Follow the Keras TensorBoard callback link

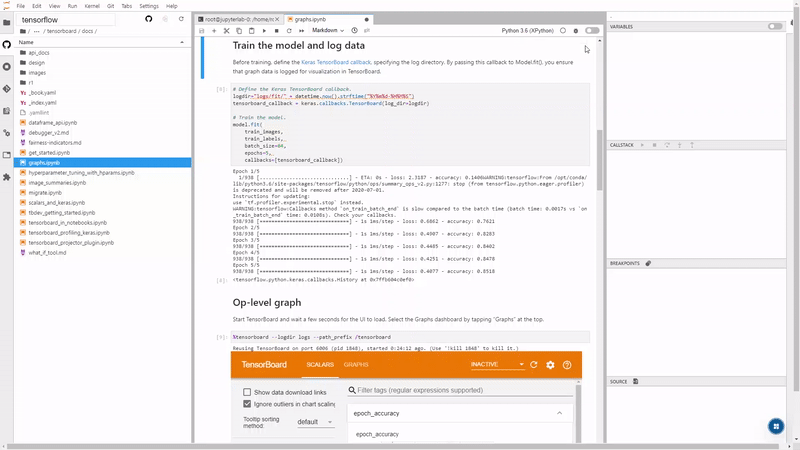click(x=336, y=62)
